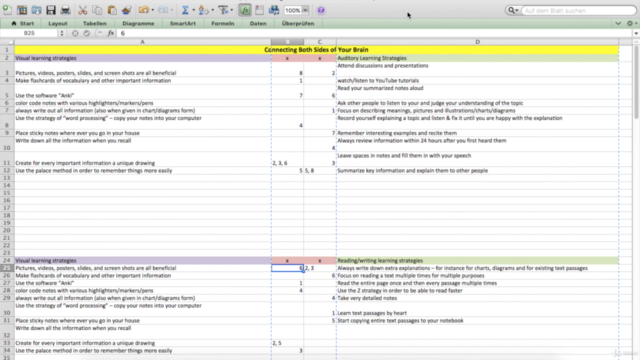Open the Formeln ribbon tab
Screen dimensions: 640x360
coord(222,23)
